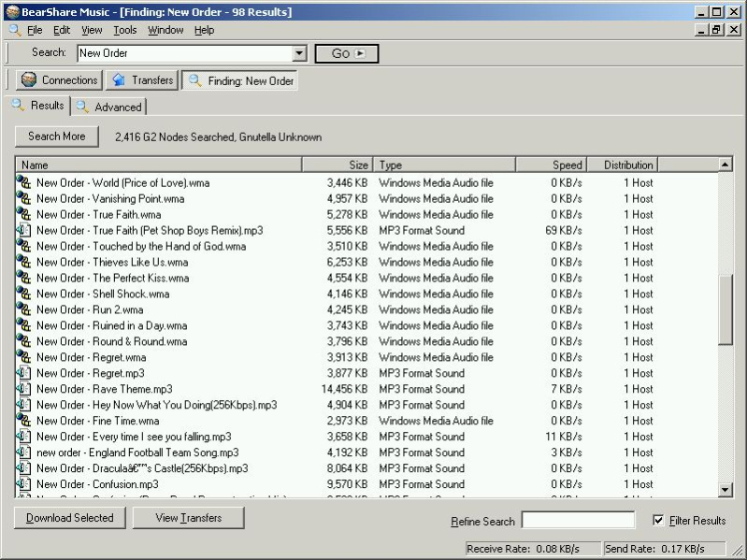Click the scrollbar up arrow
The image size is (747, 560).
coord(725,165)
